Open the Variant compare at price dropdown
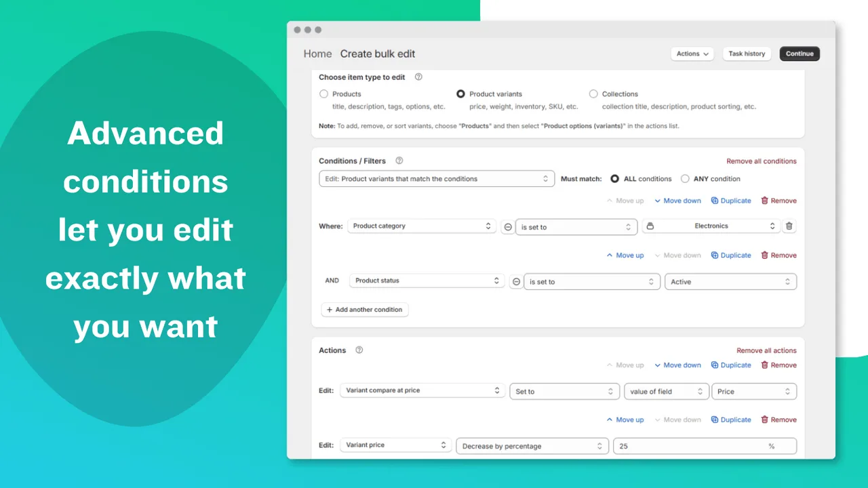The height and width of the screenshot is (488, 868). coord(422,390)
